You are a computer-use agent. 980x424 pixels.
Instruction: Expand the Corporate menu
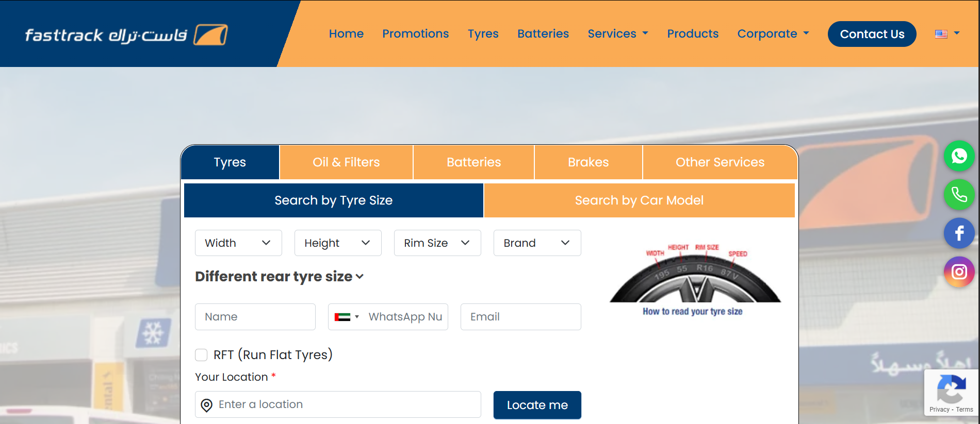point(773,34)
